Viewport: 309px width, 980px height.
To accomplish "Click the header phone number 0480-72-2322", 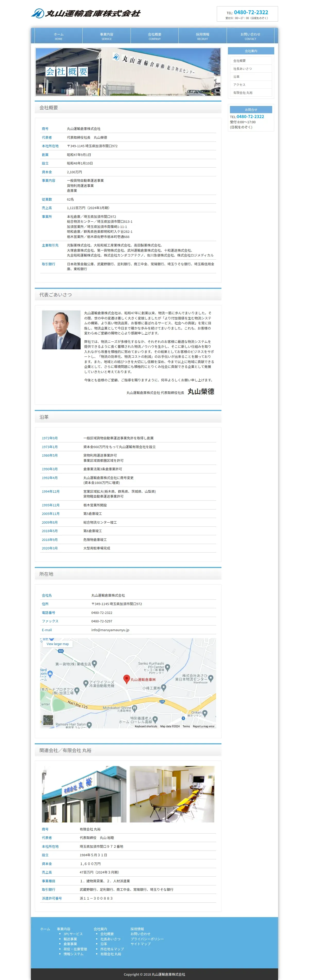I will [x=251, y=12].
